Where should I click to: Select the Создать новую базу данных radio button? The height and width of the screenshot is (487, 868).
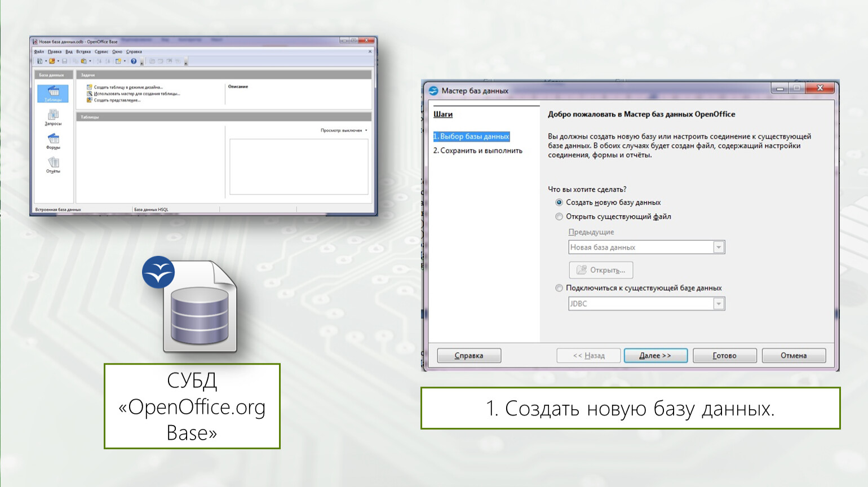[x=559, y=202]
